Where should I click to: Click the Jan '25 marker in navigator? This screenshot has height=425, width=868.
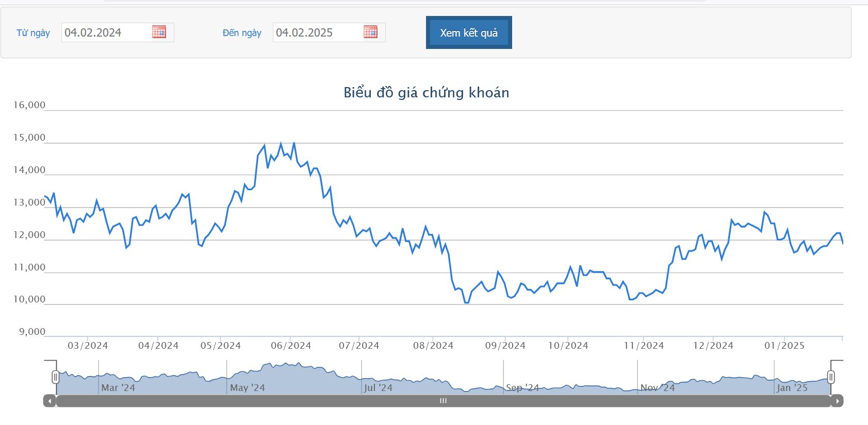[792, 388]
